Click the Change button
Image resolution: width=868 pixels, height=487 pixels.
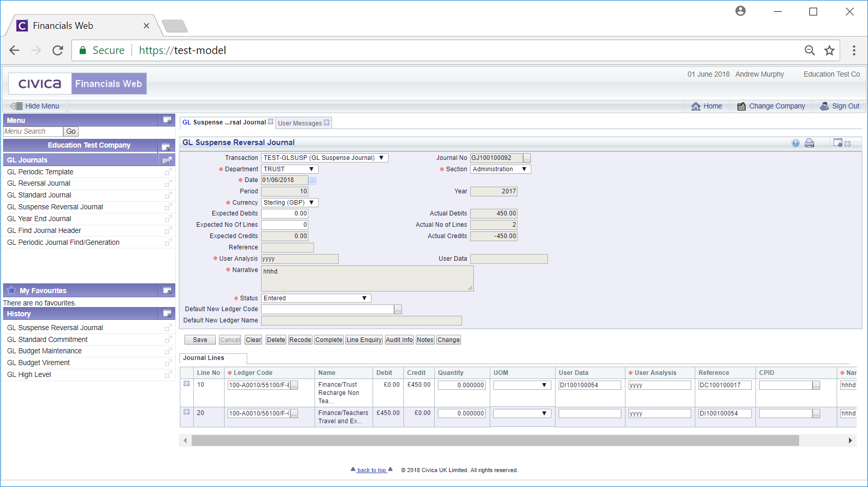pos(449,340)
